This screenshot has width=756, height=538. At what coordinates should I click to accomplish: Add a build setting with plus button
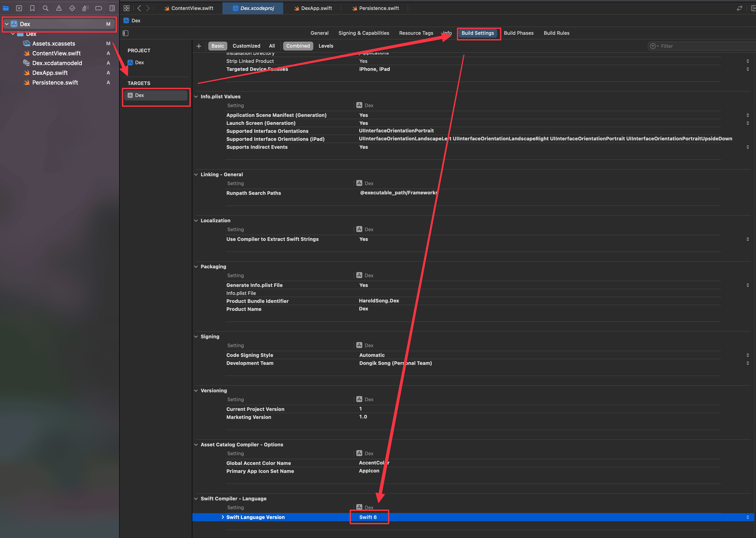pos(199,46)
